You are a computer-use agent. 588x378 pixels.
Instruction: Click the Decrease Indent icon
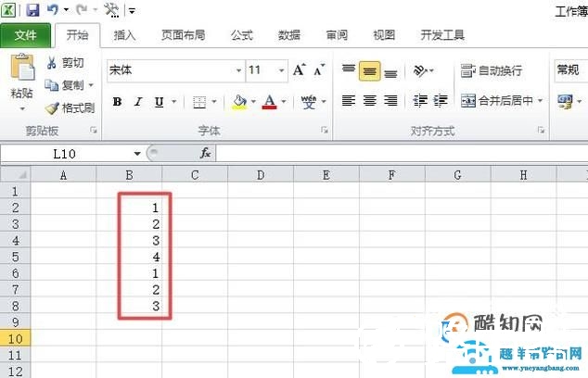click(419, 100)
